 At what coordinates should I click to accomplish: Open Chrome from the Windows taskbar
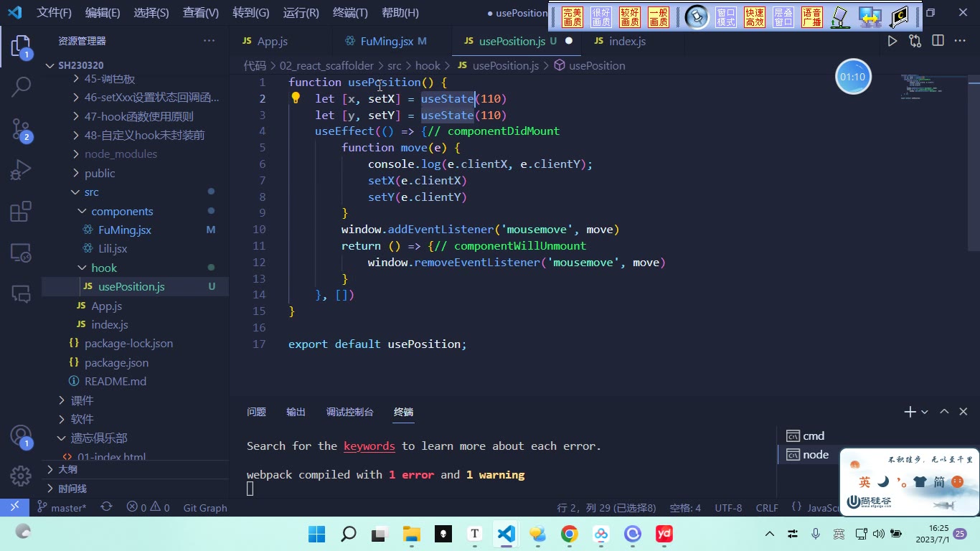coord(570,534)
